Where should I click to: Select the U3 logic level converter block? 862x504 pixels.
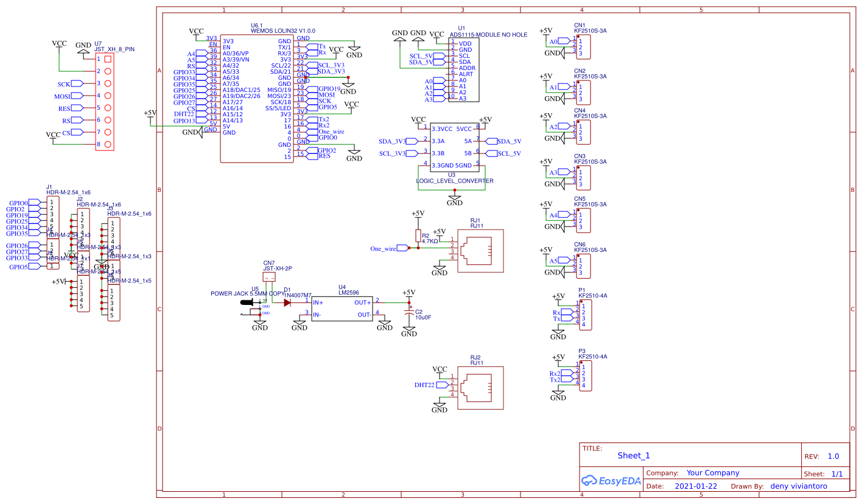pos(451,147)
